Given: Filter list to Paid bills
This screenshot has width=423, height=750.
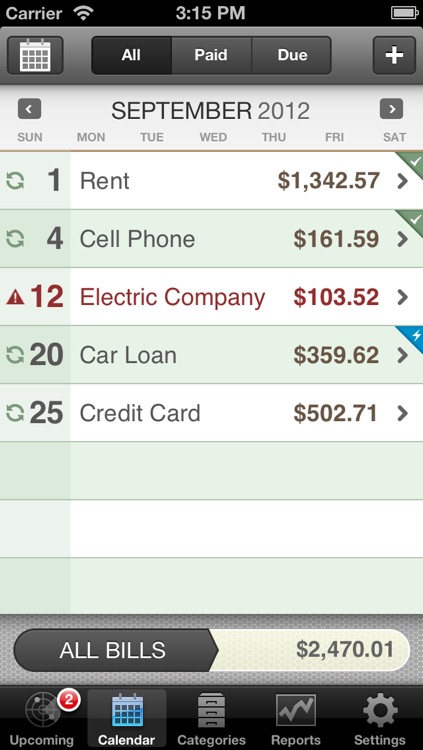Looking at the screenshot, I should pyautogui.click(x=211, y=55).
